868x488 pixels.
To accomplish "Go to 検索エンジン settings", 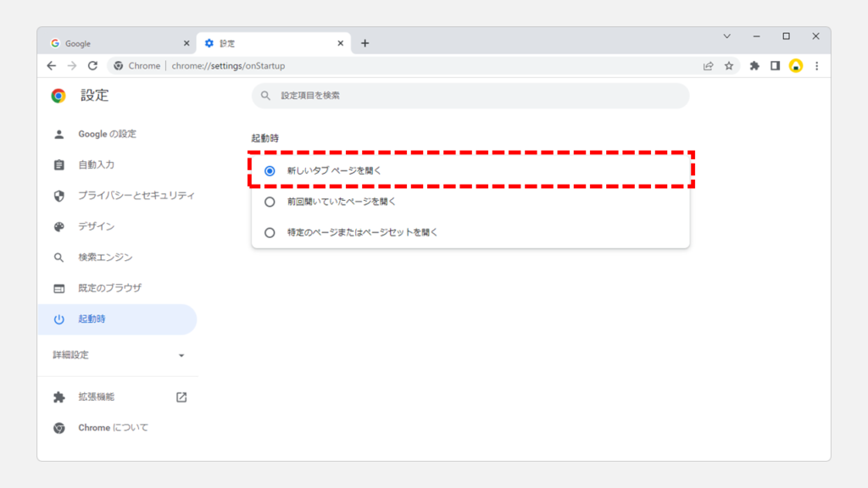I will pos(105,258).
